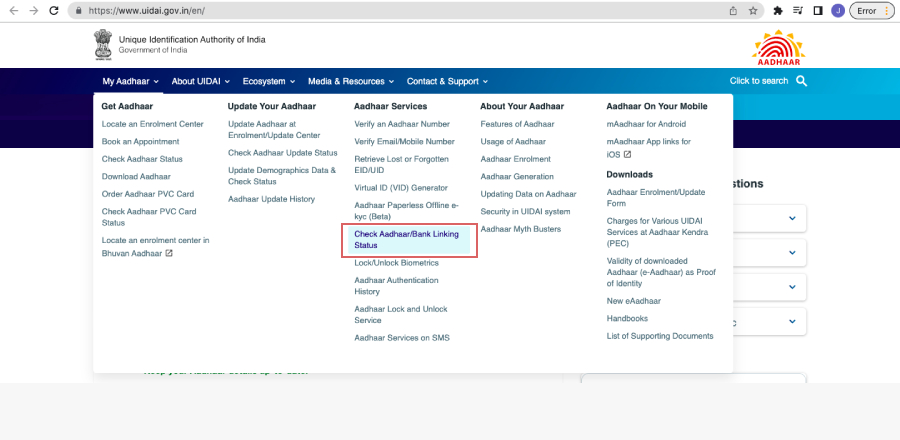Reload the page
Image resolution: width=900 pixels, height=440 pixels.
(x=56, y=11)
